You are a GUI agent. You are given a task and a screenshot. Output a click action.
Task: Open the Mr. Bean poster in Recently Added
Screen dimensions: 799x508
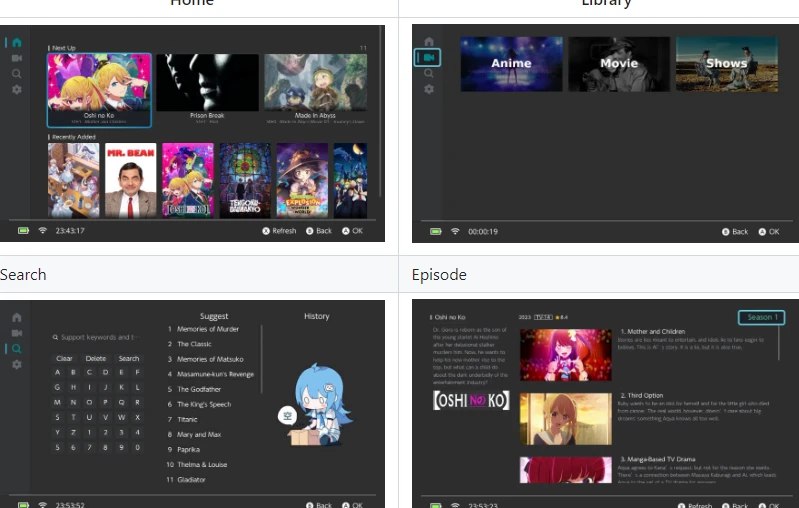pos(131,180)
